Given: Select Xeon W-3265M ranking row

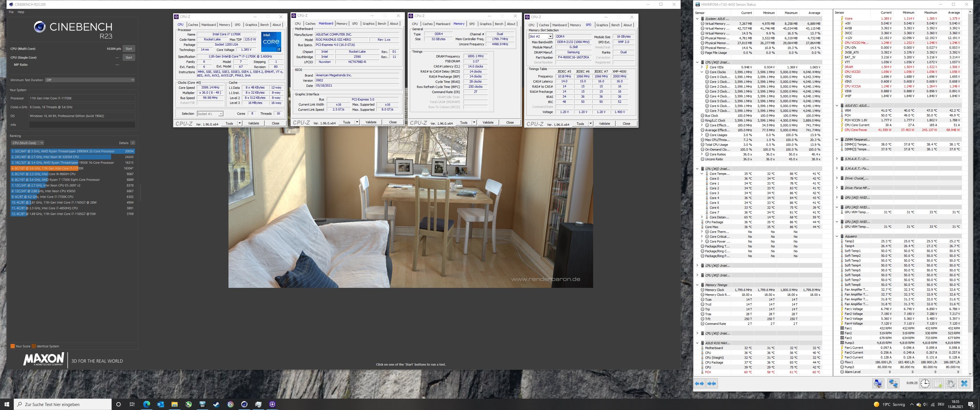Looking at the screenshot, I should (x=72, y=157).
